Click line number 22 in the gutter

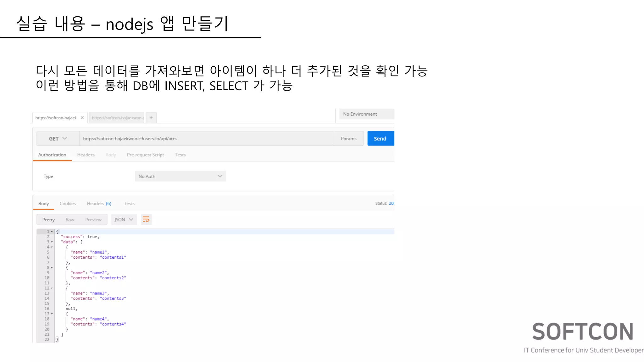click(47, 339)
